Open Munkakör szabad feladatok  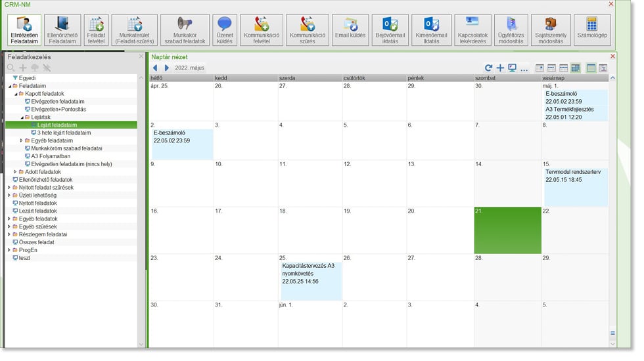185,30
